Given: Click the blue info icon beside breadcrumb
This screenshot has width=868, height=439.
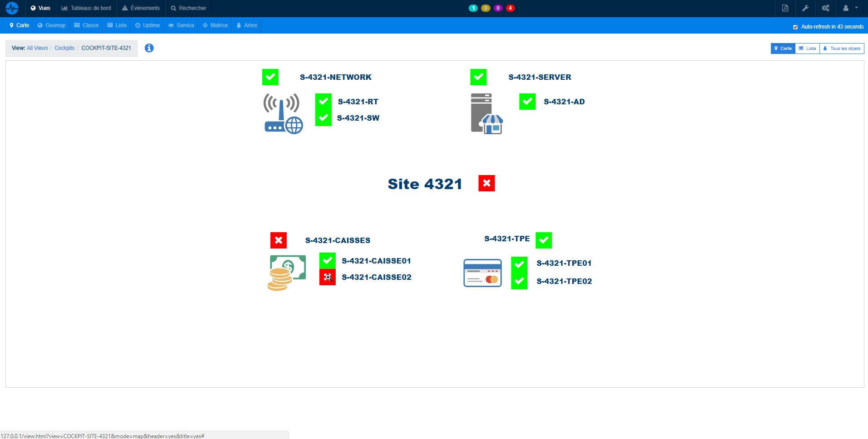Looking at the screenshot, I should coord(149,48).
